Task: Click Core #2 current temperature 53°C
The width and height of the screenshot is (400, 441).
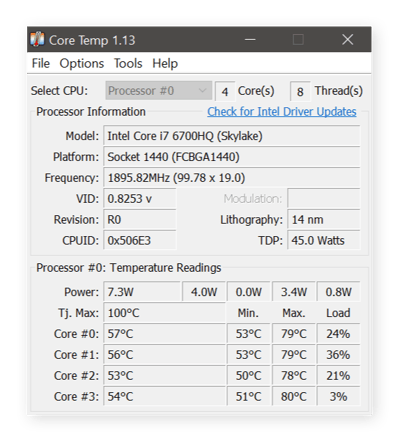Action: (x=164, y=376)
